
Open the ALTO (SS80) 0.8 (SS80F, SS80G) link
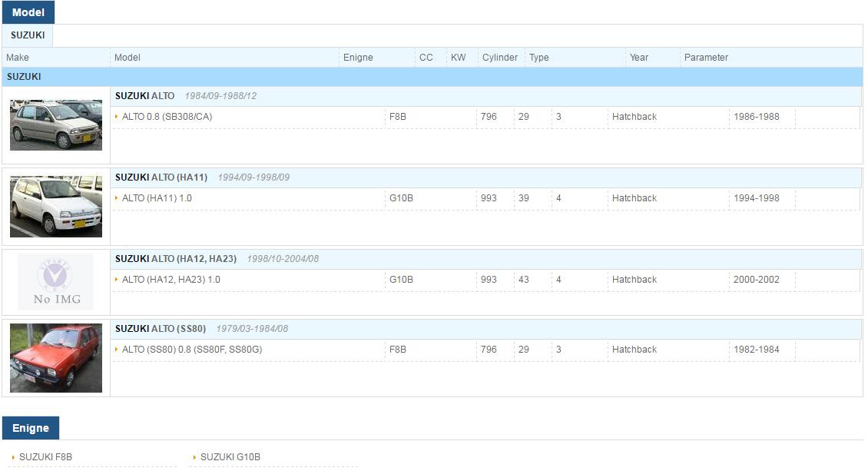coord(192,350)
